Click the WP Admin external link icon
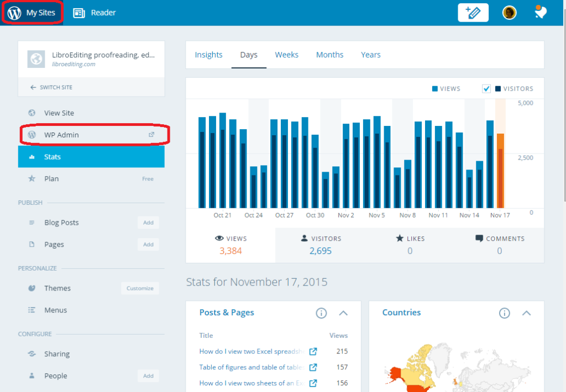The image size is (566, 392). coord(151,135)
